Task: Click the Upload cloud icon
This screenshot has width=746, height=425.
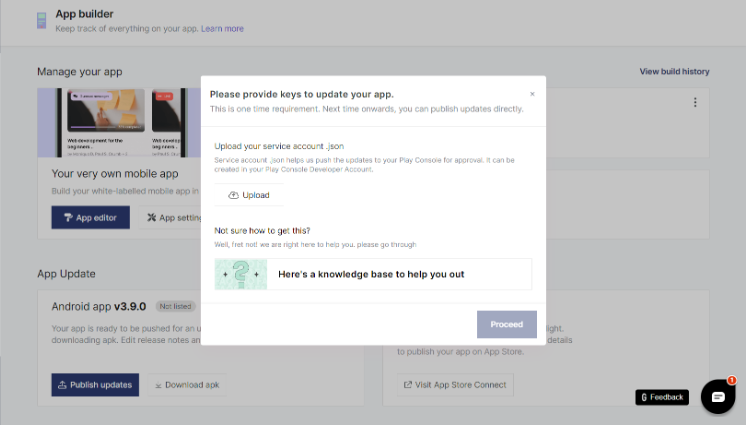Action: point(233,195)
